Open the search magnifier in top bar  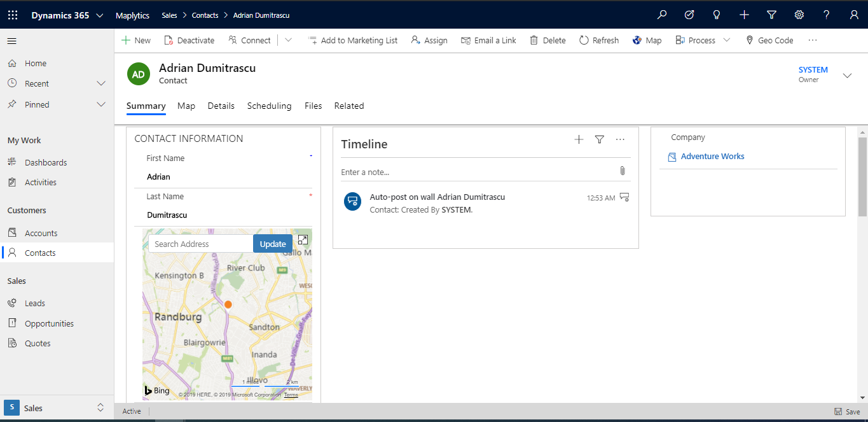(x=662, y=15)
